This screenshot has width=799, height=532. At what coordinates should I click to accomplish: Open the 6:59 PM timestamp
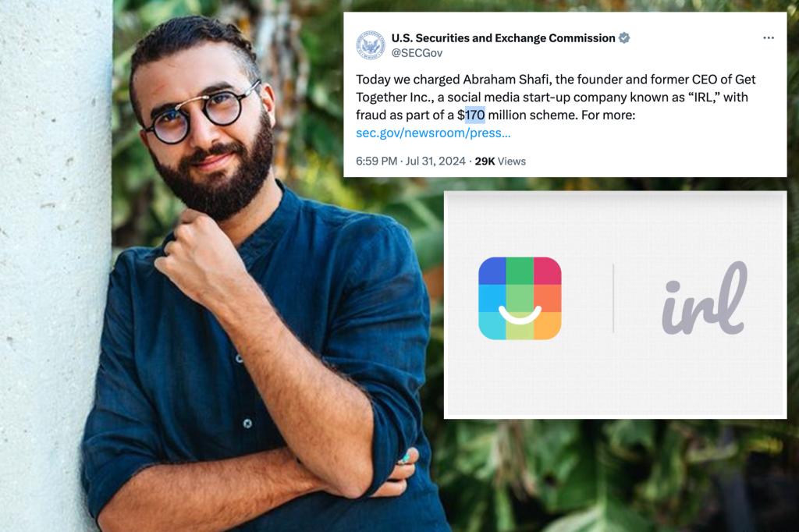pyautogui.click(x=376, y=161)
